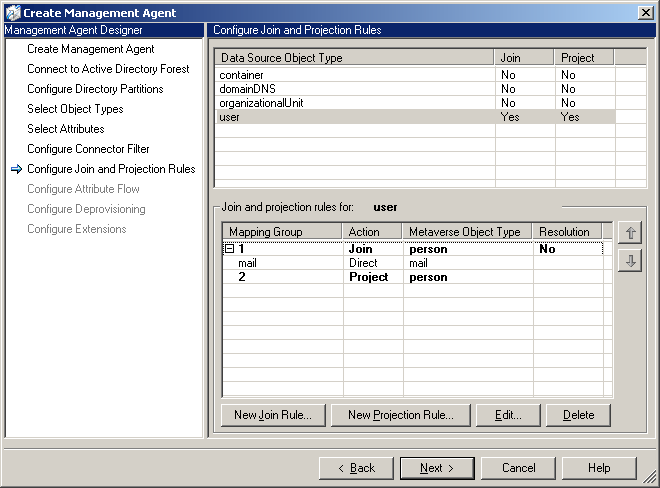Select the container object type row
Screen dimensions: 660x488
pyautogui.click(x=243, y=75)
